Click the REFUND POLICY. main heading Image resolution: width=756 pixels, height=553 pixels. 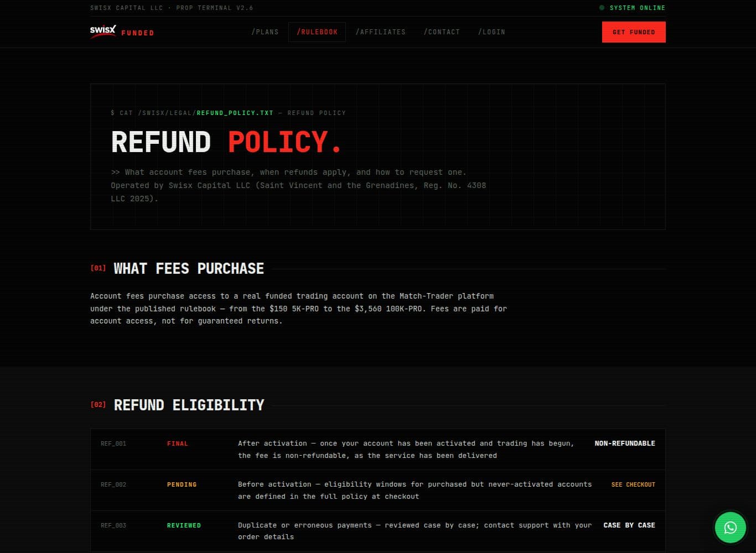tap(226, 142)
